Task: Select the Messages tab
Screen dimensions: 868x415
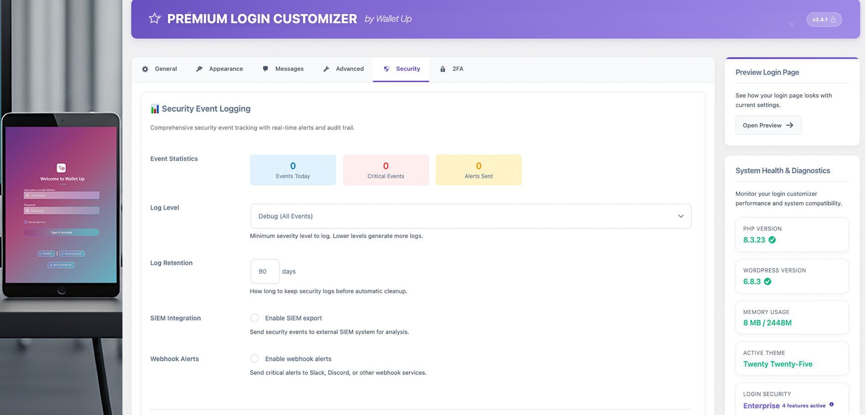Action: pos(283,68)
